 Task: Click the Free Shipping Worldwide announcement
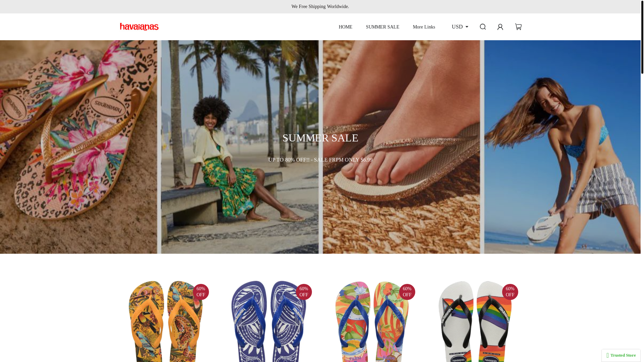point(320,7)
